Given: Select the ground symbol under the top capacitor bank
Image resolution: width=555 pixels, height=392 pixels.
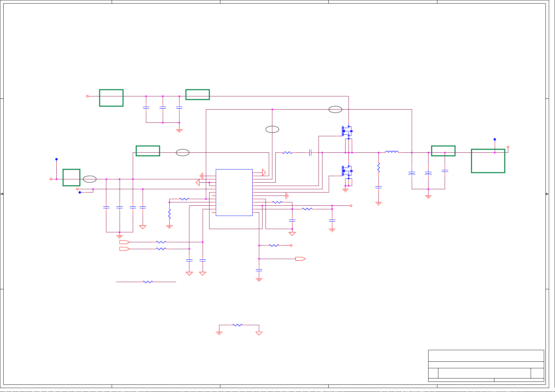Looking at the screenshot, I should tap(179, 131).
